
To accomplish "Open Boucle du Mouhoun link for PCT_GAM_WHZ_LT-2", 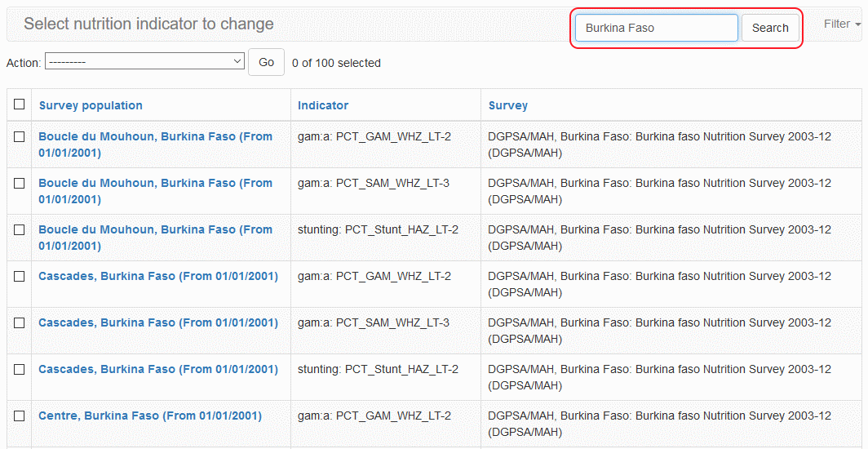I will click(x=155, y=144).
